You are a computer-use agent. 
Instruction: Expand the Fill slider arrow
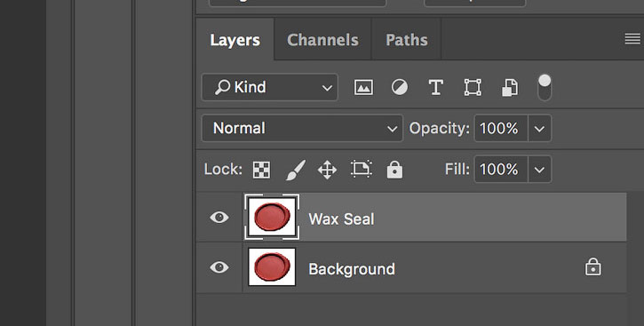click(540, 169)
